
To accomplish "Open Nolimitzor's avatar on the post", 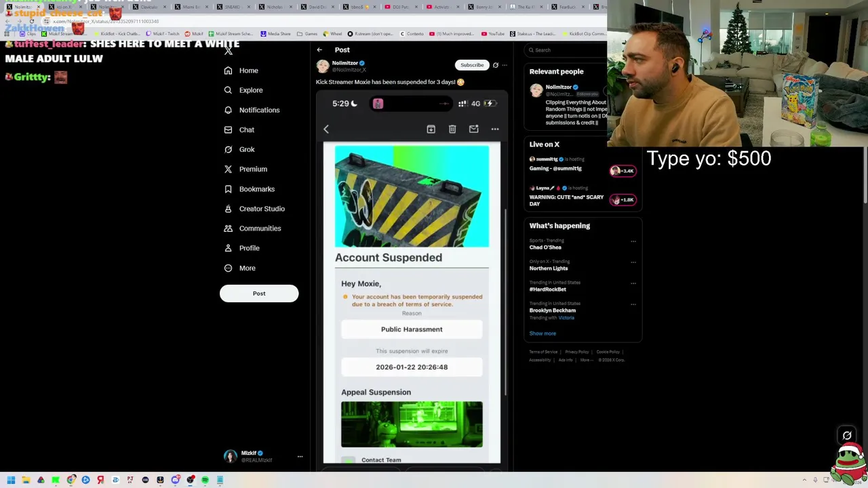I will point(323,66).
